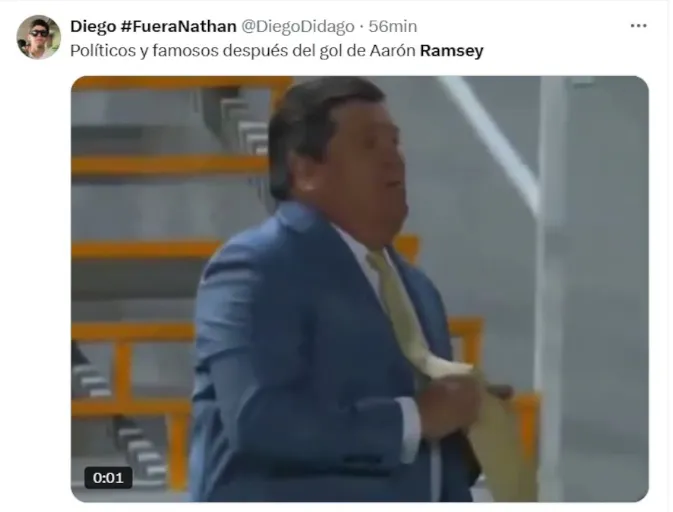
Task: Click the #FueraNathan part of the name
Action: click(178, 27)
